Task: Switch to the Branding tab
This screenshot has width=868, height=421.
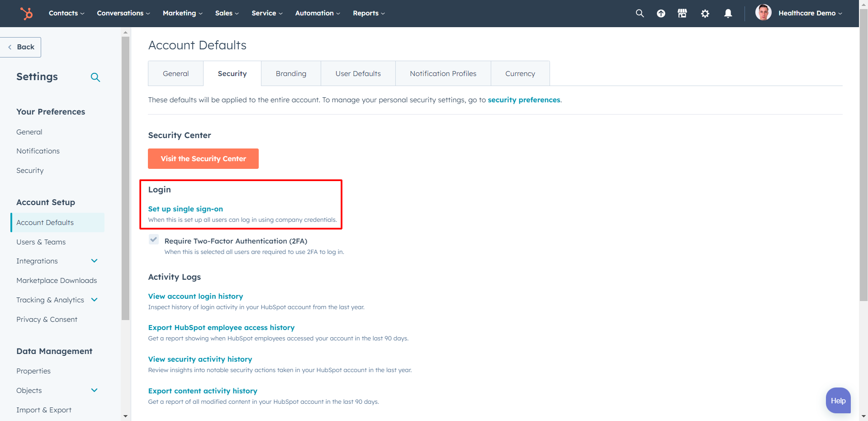Action: coord(291,73)
